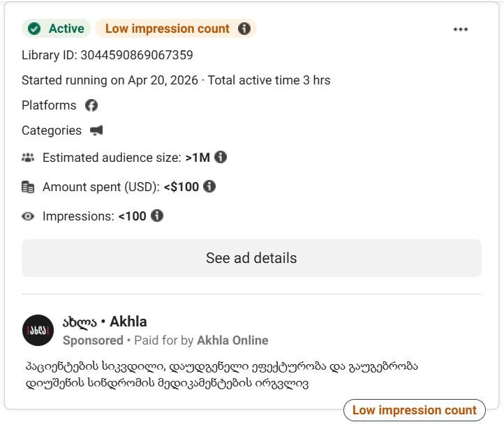Open the Akhla page name link
504x429 pixels.
[105, 322]
